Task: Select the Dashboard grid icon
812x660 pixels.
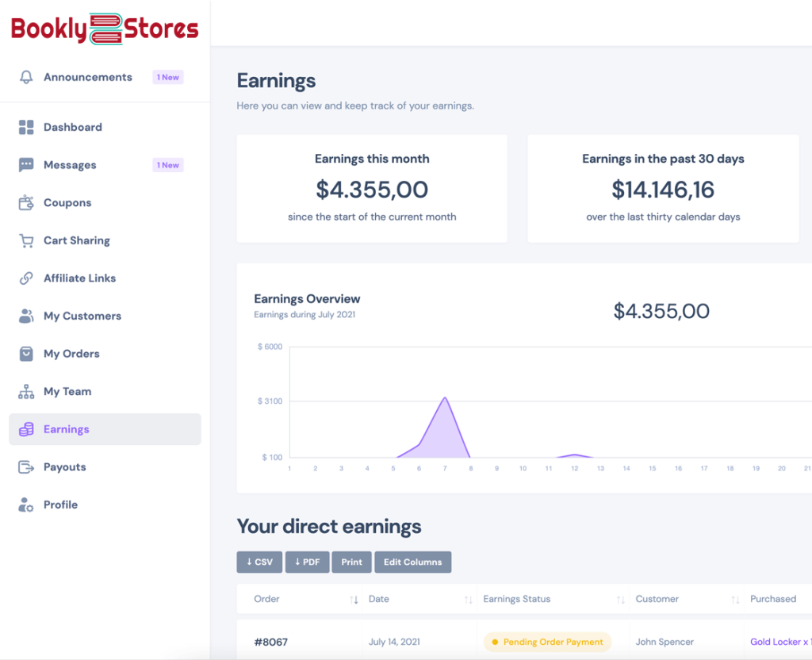Action: (x=25, y=127)
